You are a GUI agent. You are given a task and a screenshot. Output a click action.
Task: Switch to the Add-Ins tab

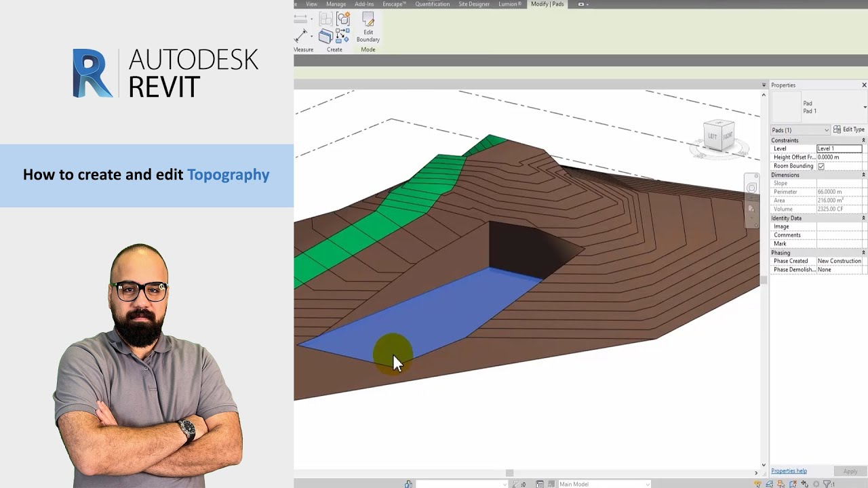pyautogui.click(x=364, y=4)
